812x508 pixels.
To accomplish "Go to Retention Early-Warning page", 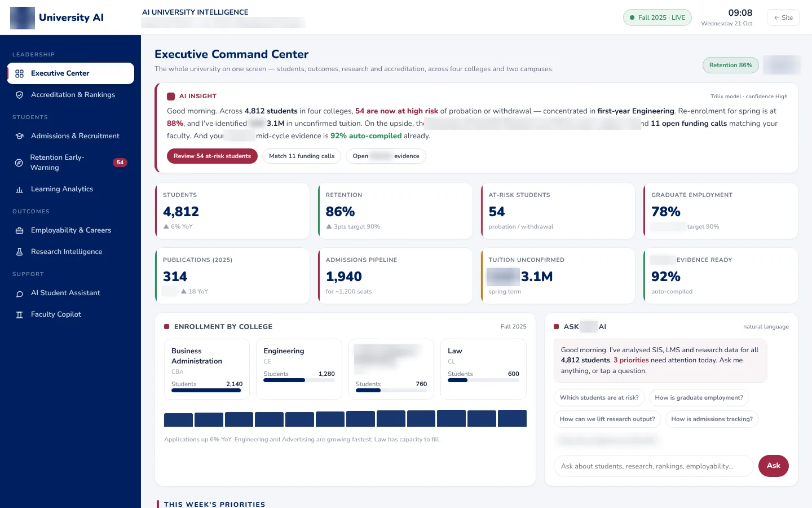I will (70, 163).
